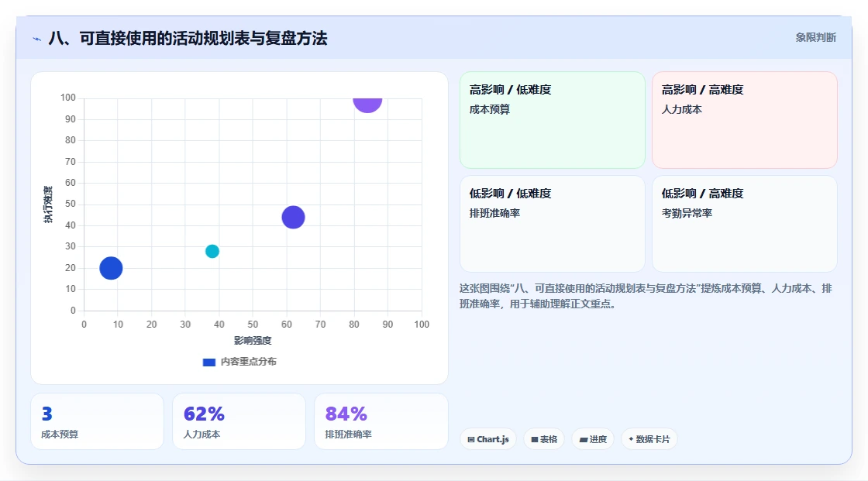Open the 高影响 / 高难度 quadrant card
The image size is (868, 481).
click(x=745, y=120)
